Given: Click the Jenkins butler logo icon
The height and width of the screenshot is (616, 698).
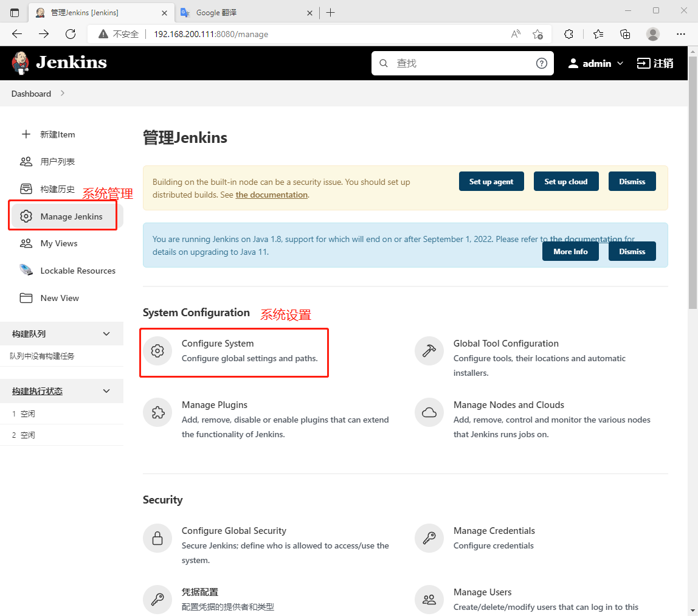Looking at the screenshot, I should (x=21, y=63).
